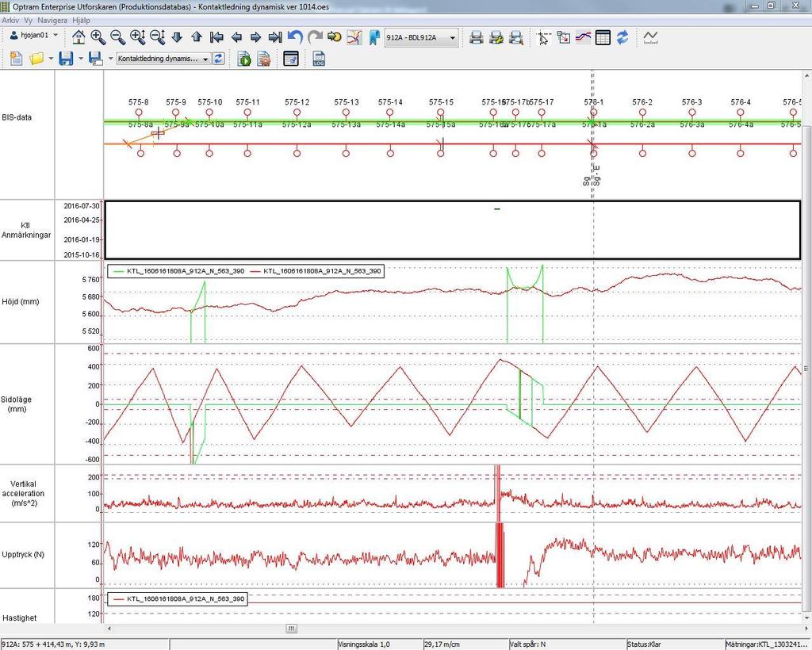Click the blue bookmark icon

(x=374, y=37)
